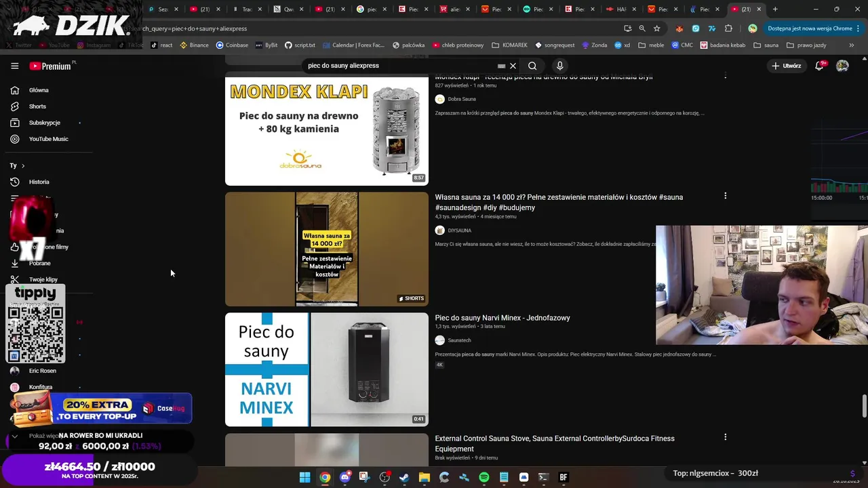
Task: Open YouTube notifications bell
Action: [x=819, y=66]
